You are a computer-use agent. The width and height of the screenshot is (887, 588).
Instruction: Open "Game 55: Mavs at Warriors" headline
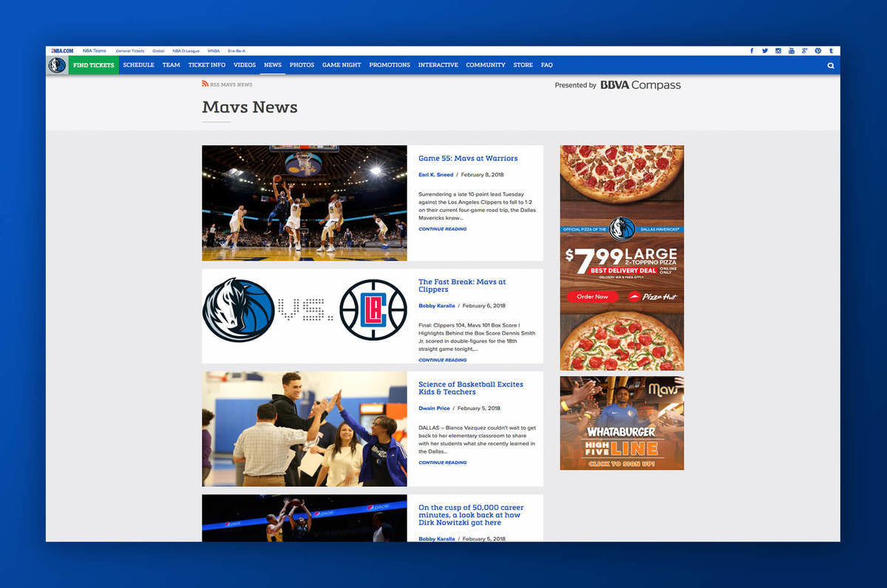point(468,158)
